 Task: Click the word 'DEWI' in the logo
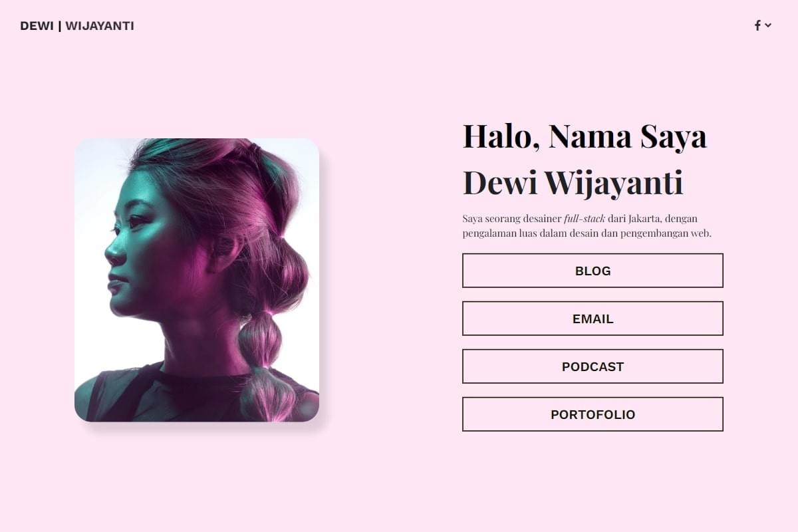37,26
